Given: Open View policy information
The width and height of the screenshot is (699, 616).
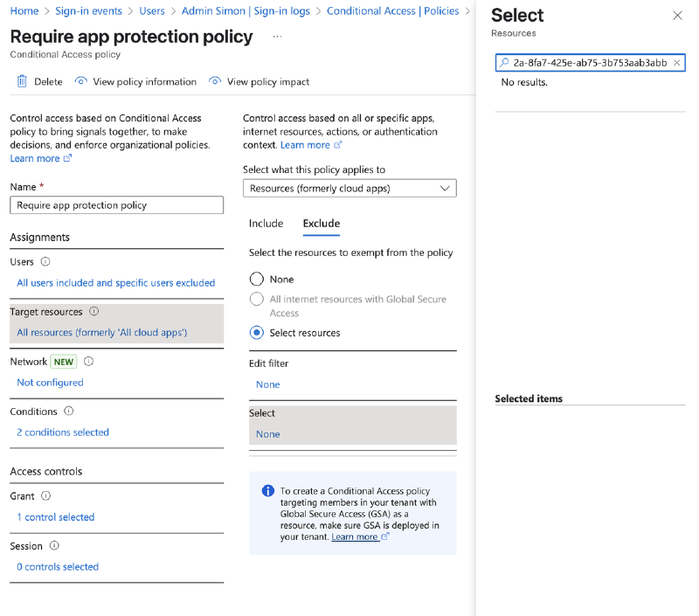Looking at the screenshot, I should [x=145, y=82].
